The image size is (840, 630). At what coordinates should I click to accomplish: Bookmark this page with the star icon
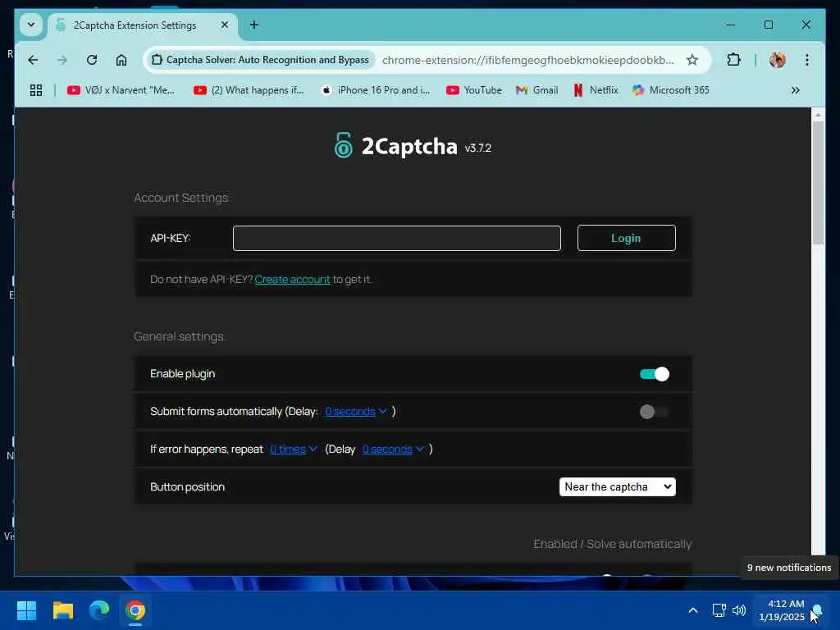[692, 60]
